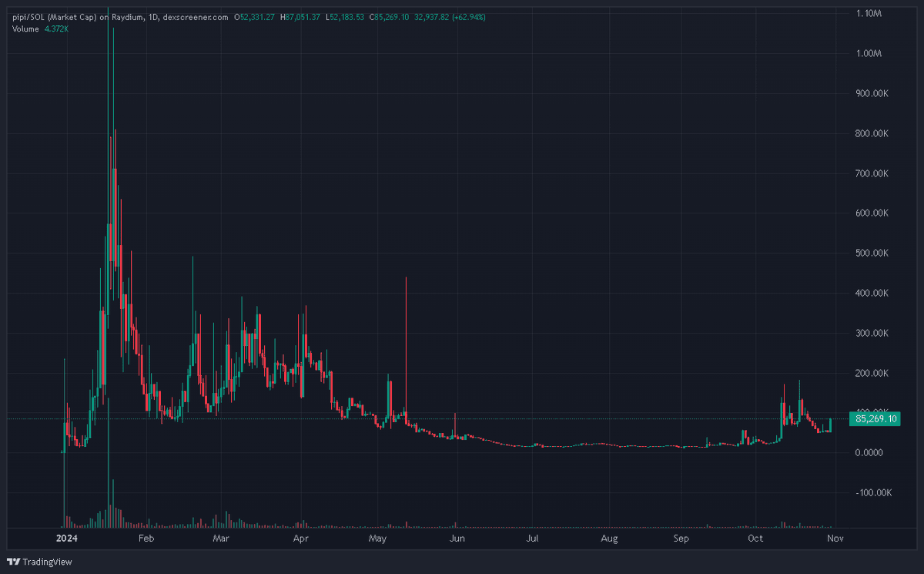
Task: Click the 1.10M price axis label
Action: pyautogui.click(x=867, y=14)
